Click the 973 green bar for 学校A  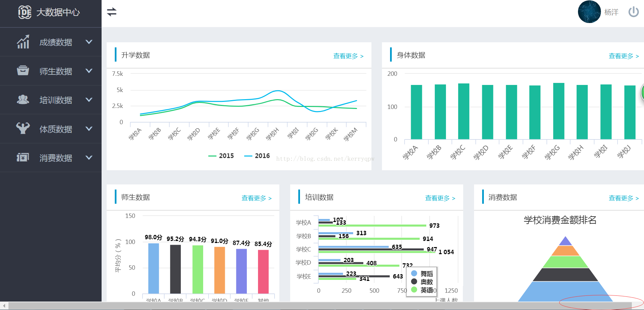point(372,225)
